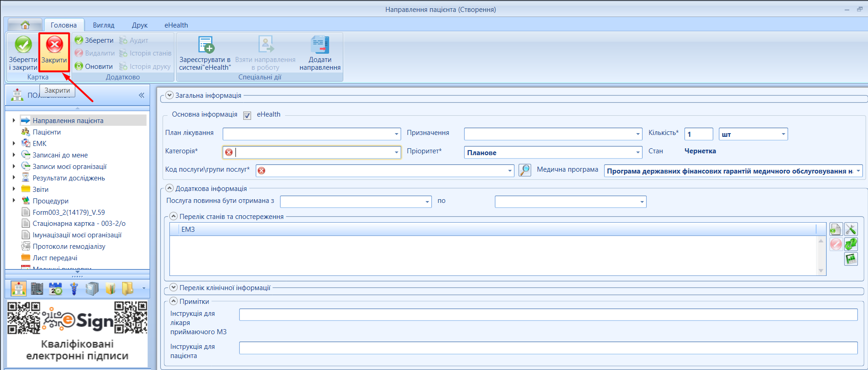Open Імунізації моєї організації item
The height and width of the screenshot is (370, 868).
77,235
